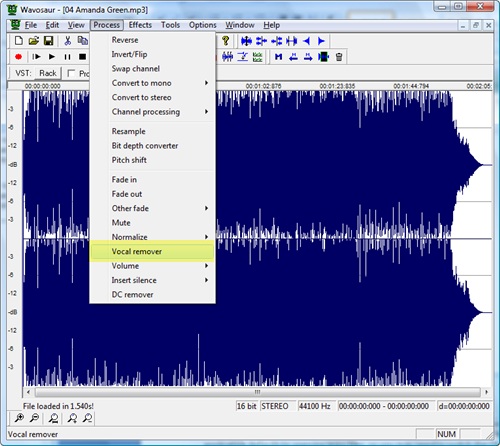Viewport: 500px width, 446px height.
Task: Click the New file icon
Action: [19, 41]
